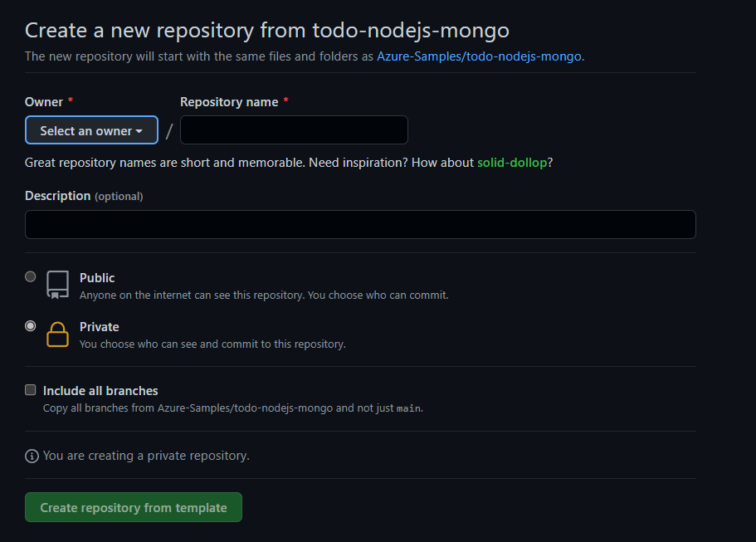Viewport: 756px width, 542px height.
Task: Click the orange Private lock icon
Action: coord(57,334)
